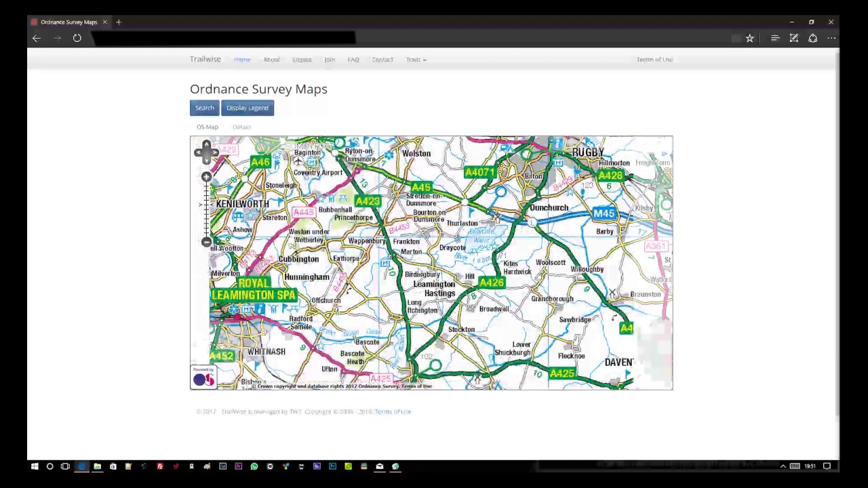Open the browser share/notifications icon

[812, 39]
